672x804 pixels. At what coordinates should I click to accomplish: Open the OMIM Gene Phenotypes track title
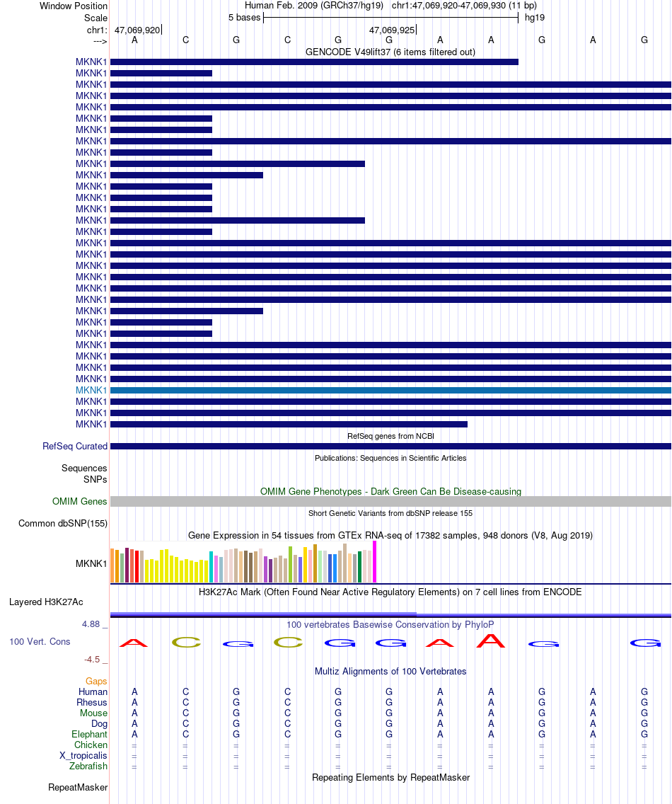click(x=390, y=491)
